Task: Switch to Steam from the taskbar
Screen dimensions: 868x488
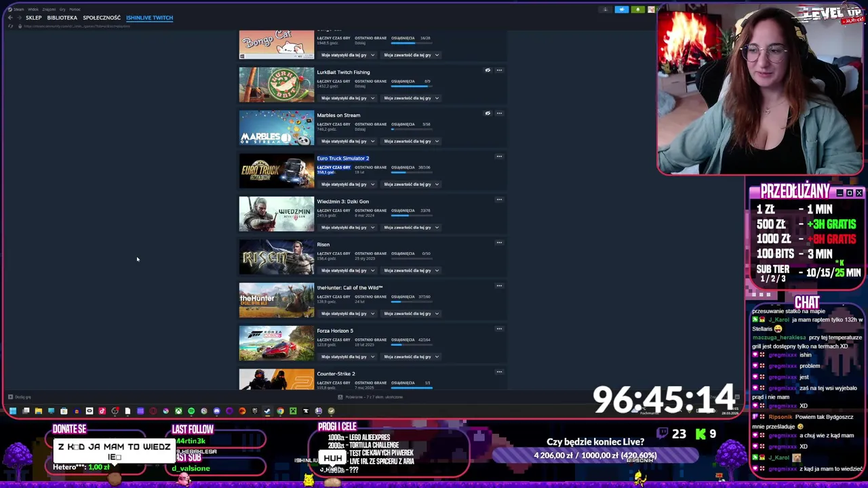Action: tap(267, 411)
